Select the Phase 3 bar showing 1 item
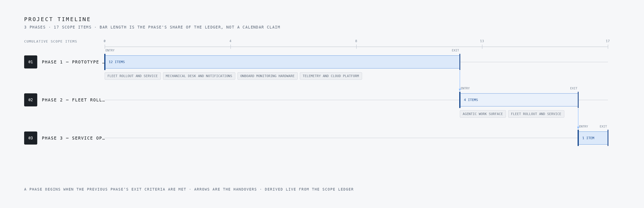The height and width of the screenshot is (208, 644). [x=593, y=138]
